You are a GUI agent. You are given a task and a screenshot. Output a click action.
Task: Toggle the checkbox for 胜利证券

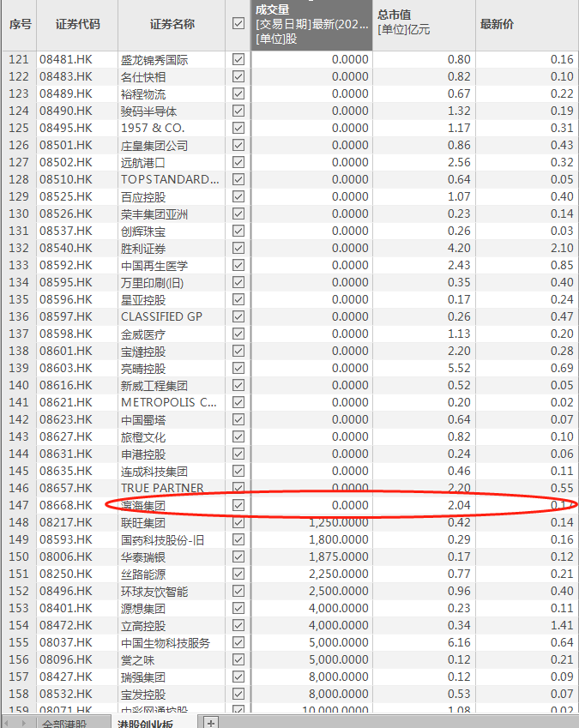click(238, 248)
